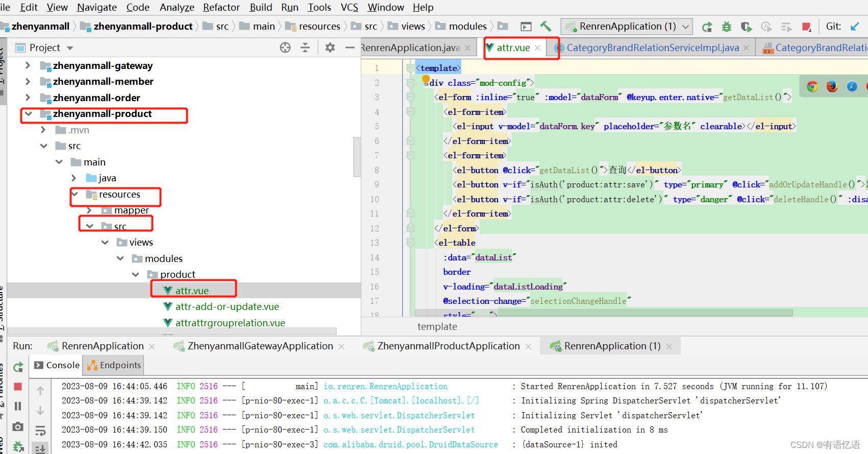Open the Analyze menu
The width and height of the screenshot is (868, 454).
177,7
